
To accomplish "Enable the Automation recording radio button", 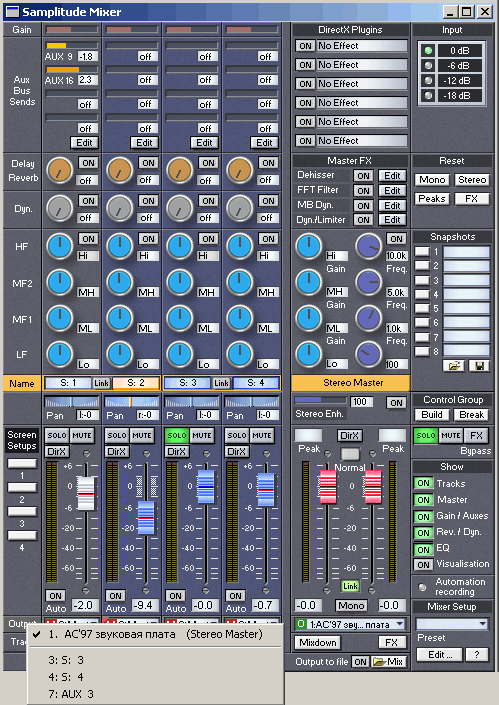I will [422, 587].
